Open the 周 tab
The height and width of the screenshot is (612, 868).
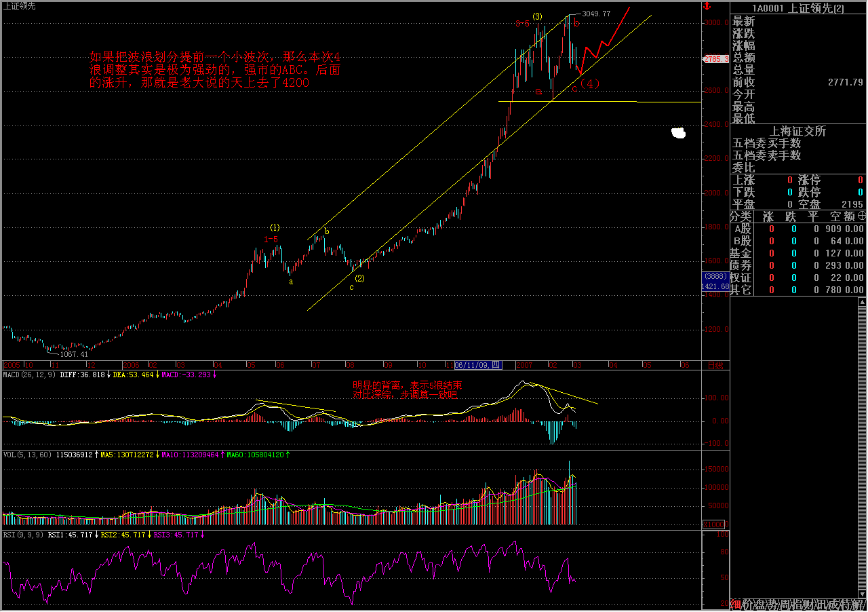[786, 605]
